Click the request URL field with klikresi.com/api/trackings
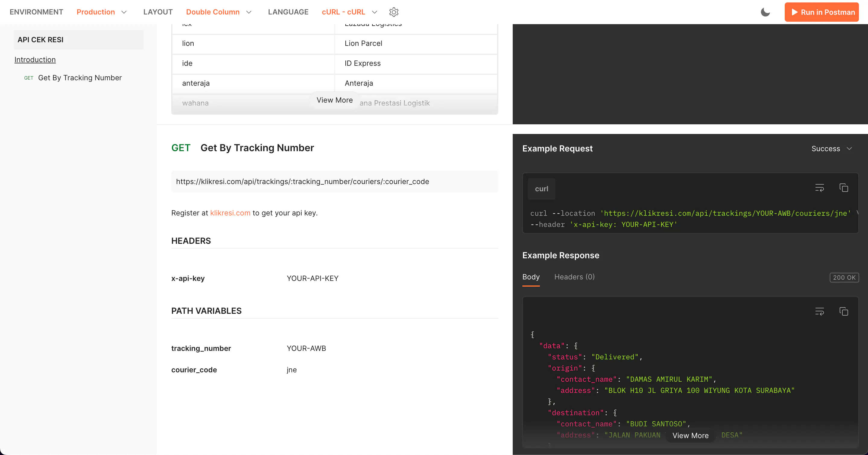This screenshot has width=868, height=455. (334, 182)
